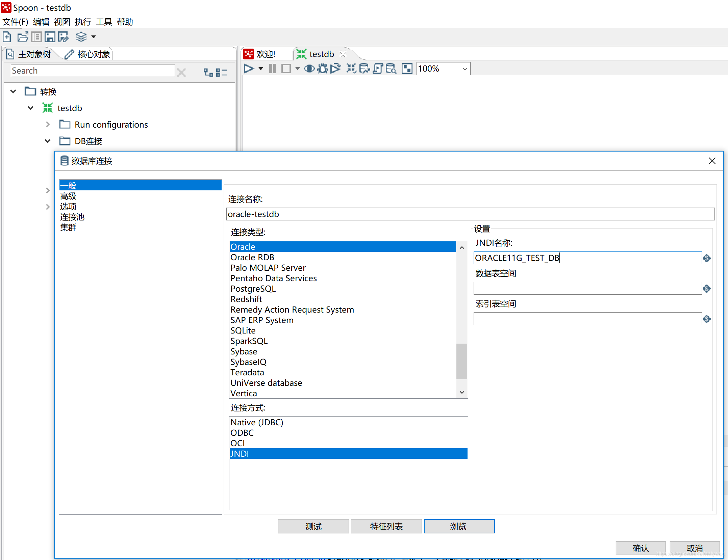Collapse the testdb tree node
Image resolution: width=728 pixels, height=560 pixels.
(x=30, y=108)
